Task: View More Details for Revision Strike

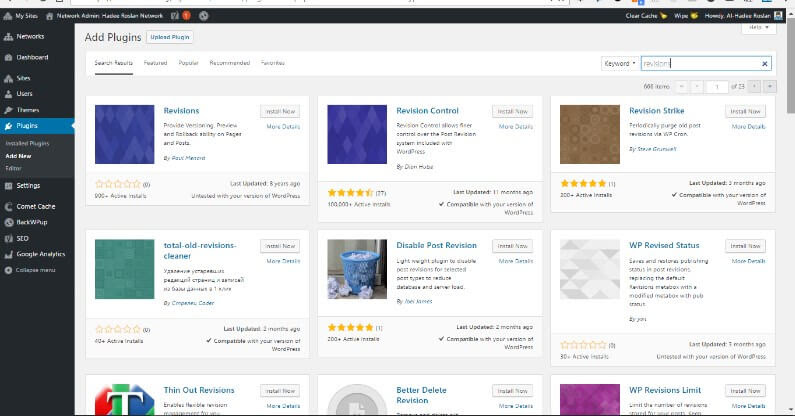Action: (748, 127)
